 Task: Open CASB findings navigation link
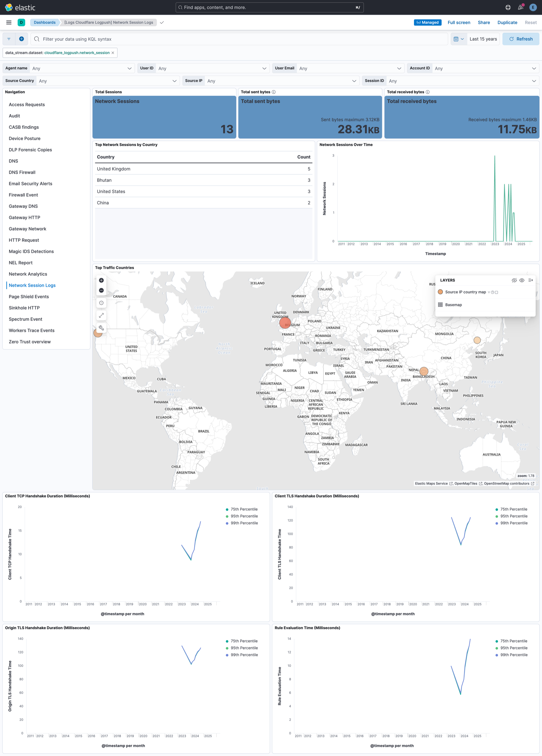tap(24, 127)
